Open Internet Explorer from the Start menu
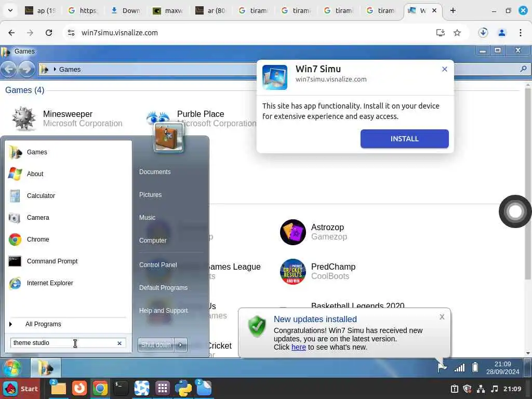The height and width of the screenshot is (399, 532). coord(68,283)
